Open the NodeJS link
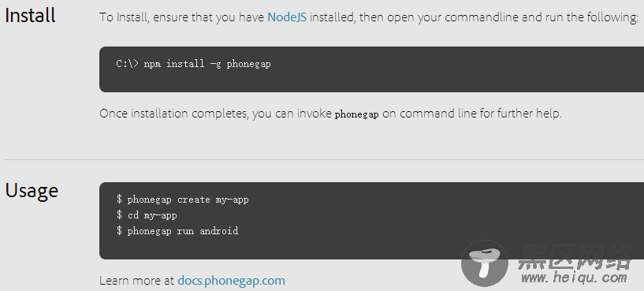The width and height of the screenshot is (644, 291). (287, 17)
